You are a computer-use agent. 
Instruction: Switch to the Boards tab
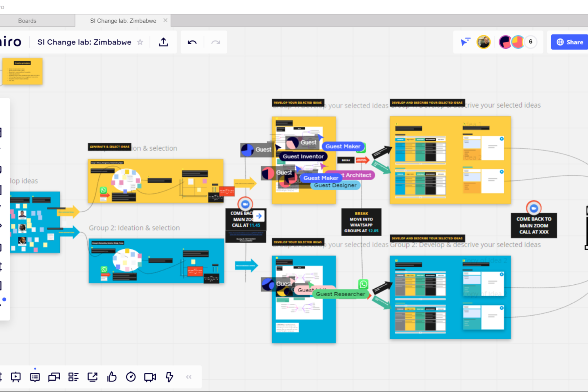point(27,21)
